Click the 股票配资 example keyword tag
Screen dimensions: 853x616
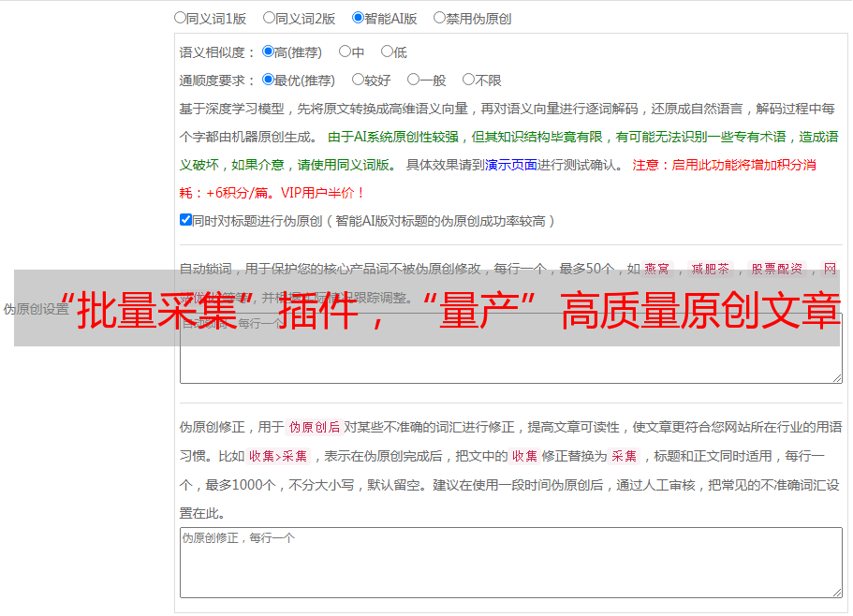[777, 269]
